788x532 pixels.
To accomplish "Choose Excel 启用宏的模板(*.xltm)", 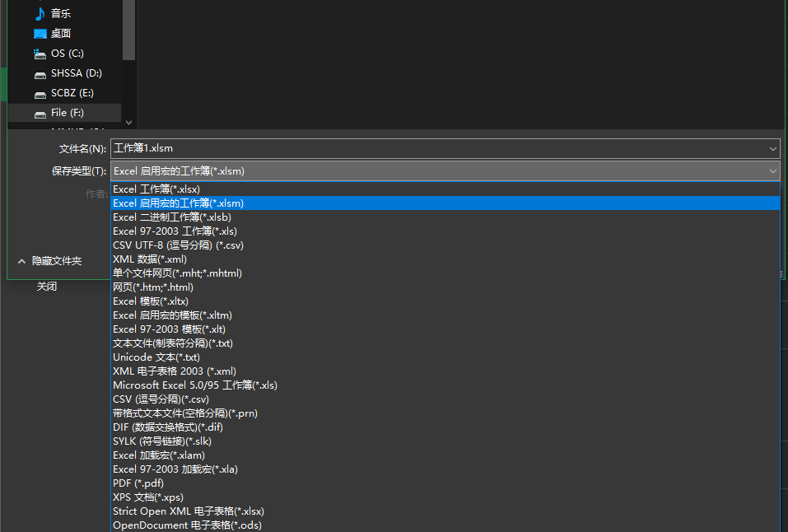I will [445, 315].
